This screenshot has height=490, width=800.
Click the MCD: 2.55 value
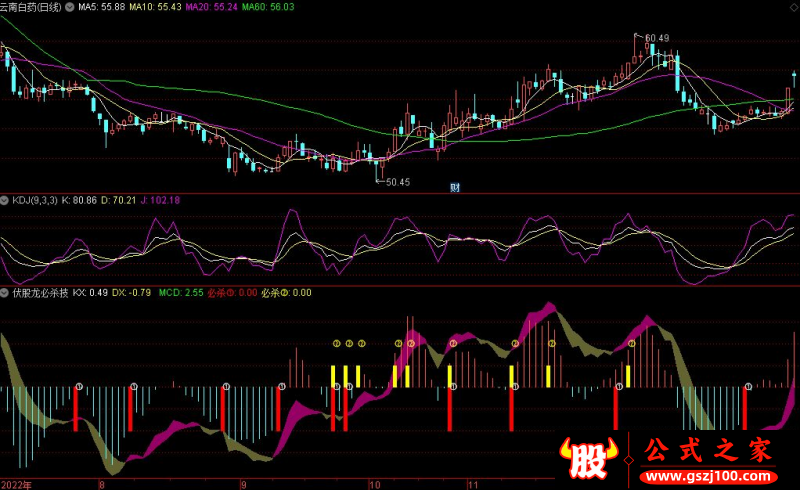point(181,293)
